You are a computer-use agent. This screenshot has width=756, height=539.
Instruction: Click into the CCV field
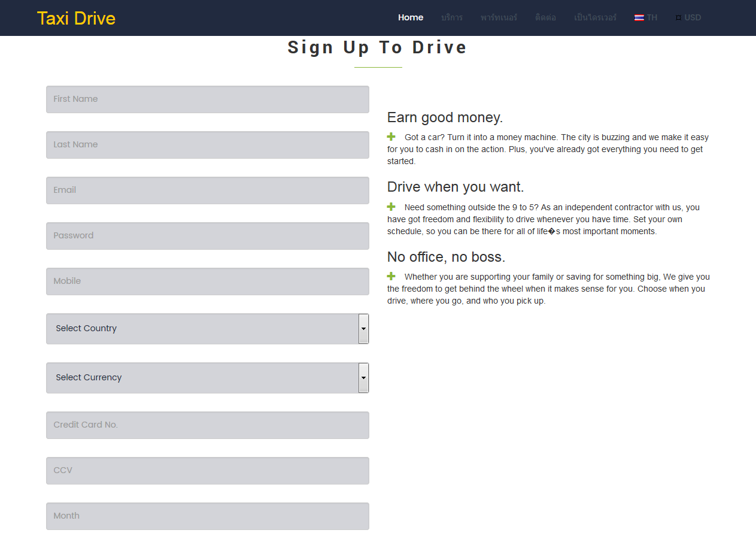[208, 471]
